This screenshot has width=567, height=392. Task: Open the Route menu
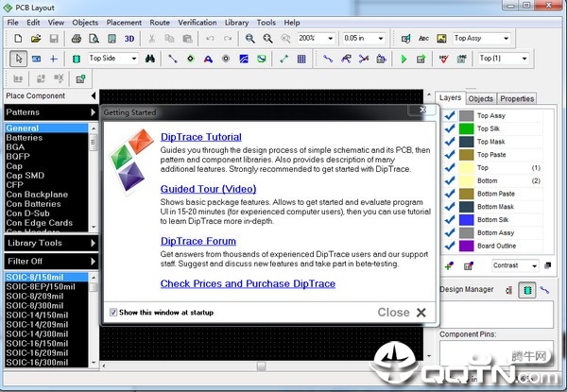tap(160, 23)
